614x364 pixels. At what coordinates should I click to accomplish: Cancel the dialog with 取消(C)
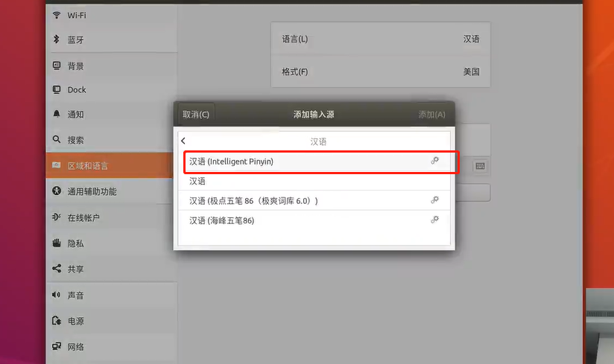coord(196,115)
